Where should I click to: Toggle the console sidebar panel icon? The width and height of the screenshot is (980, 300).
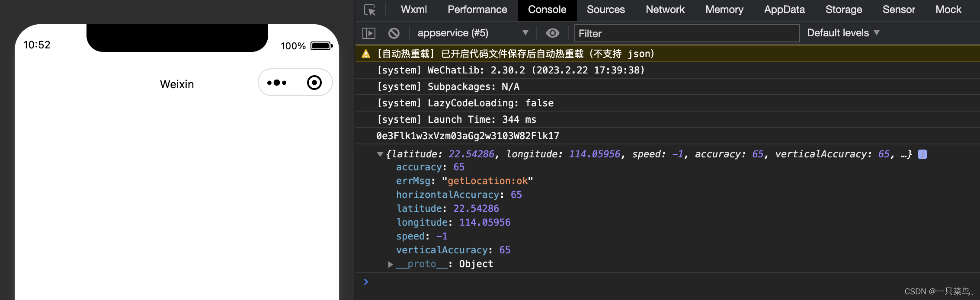pos(369,33)
